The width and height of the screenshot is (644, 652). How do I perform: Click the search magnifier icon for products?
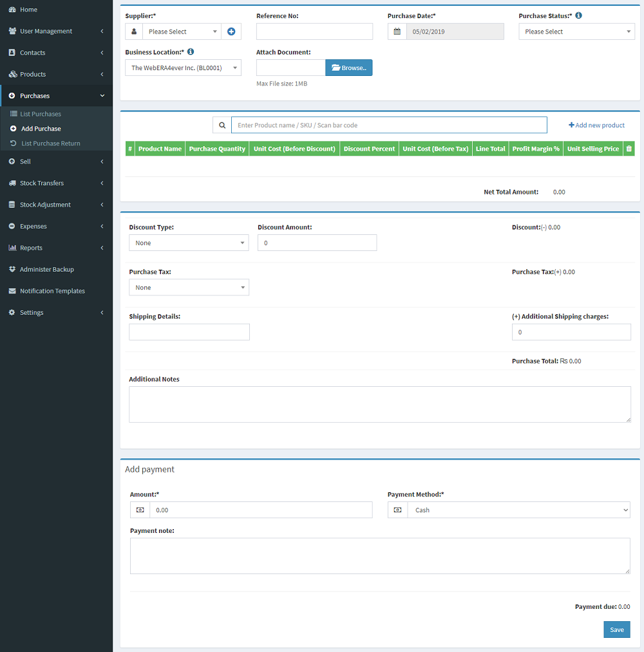[x=222, y=125]
